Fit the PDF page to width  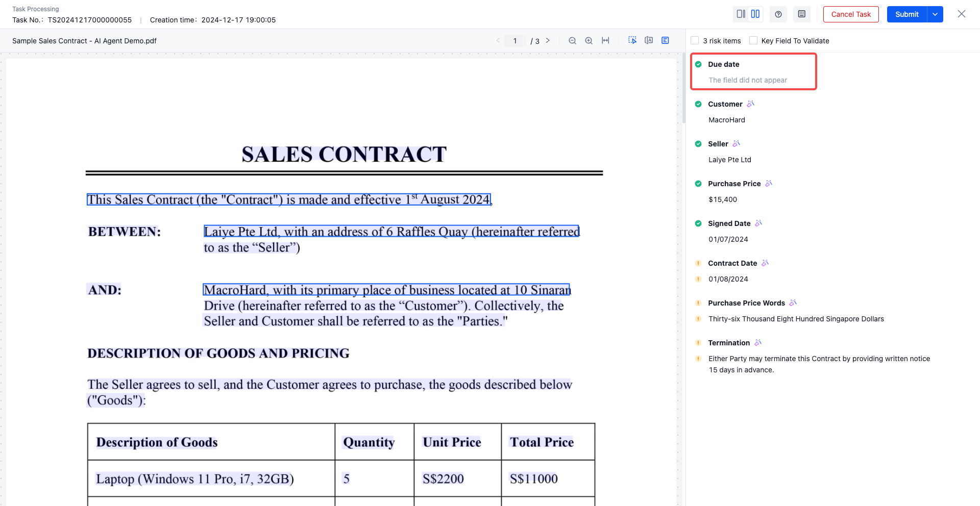(605, 40)
